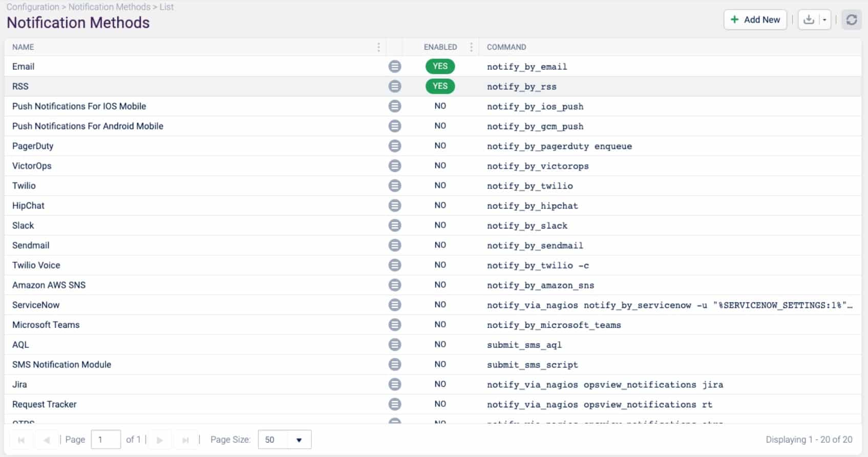Click the Displaying 1 - 20 of 20 text

click(809, 440)
